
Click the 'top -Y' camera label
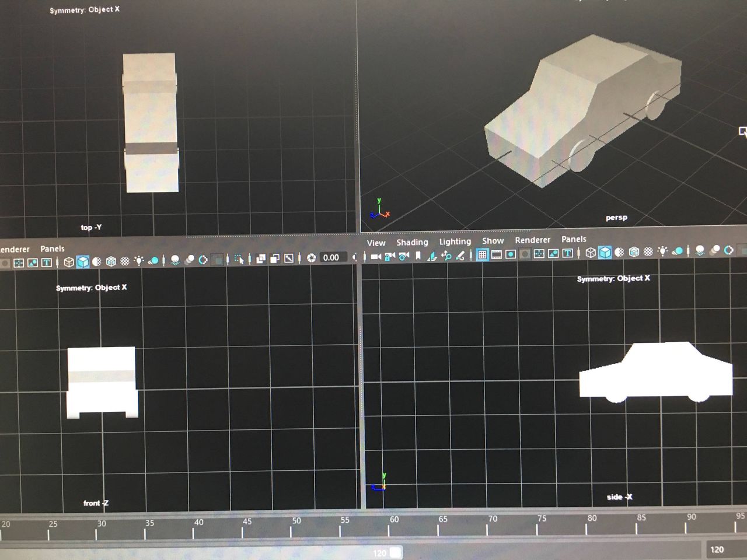click(x=91, y=228)
